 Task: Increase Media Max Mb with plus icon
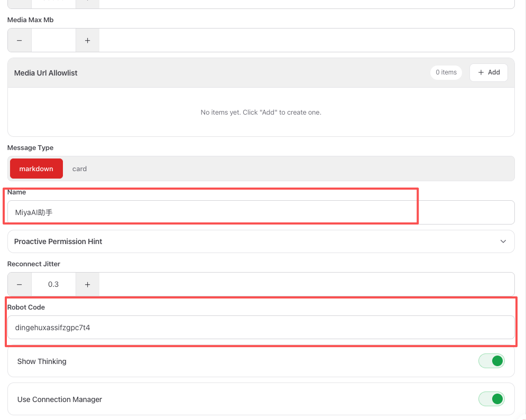(x=88, y=40)
